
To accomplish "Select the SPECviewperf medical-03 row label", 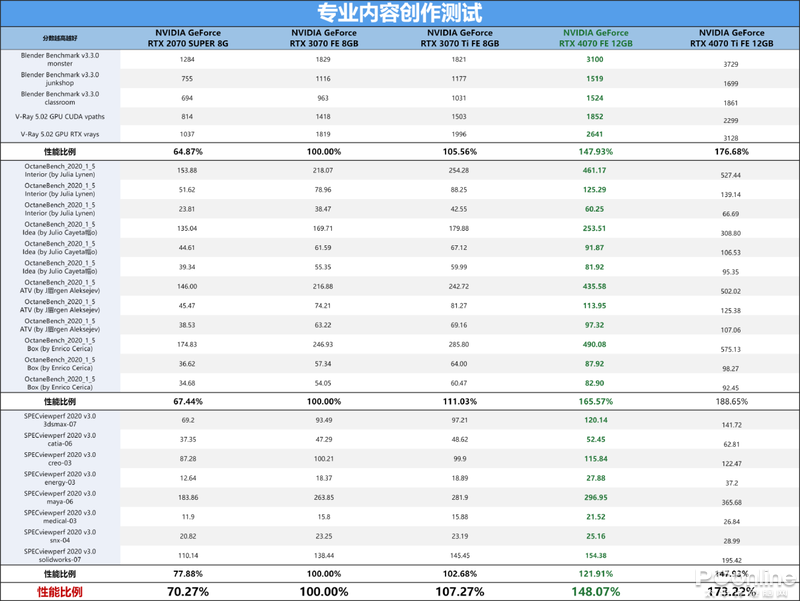I will (60, 517).
